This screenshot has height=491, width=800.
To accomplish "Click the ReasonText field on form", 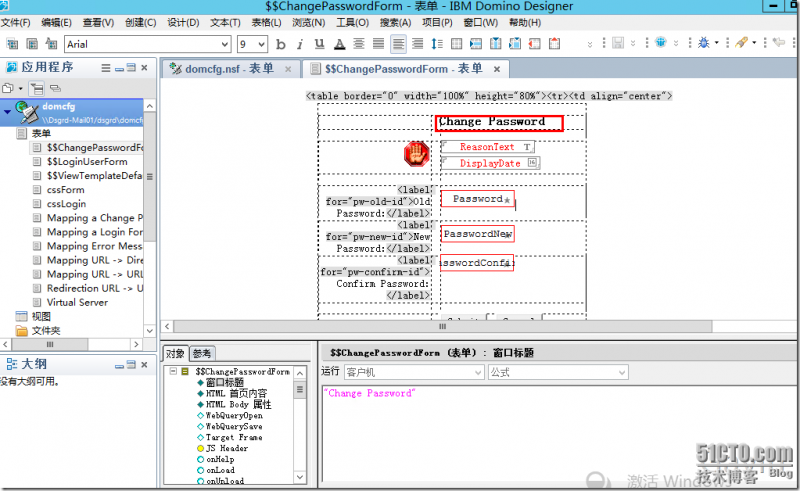I will pos(488,147).
